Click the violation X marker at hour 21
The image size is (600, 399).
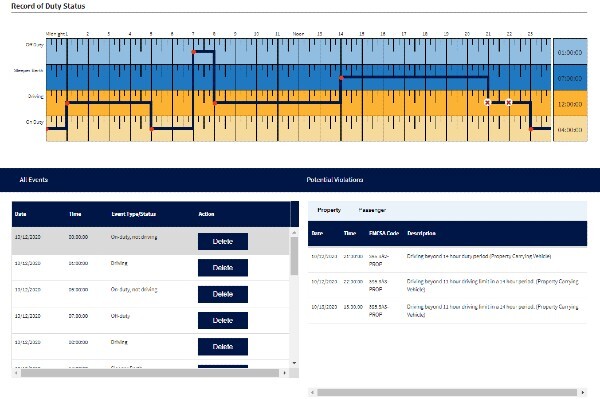tap(488, 103)
